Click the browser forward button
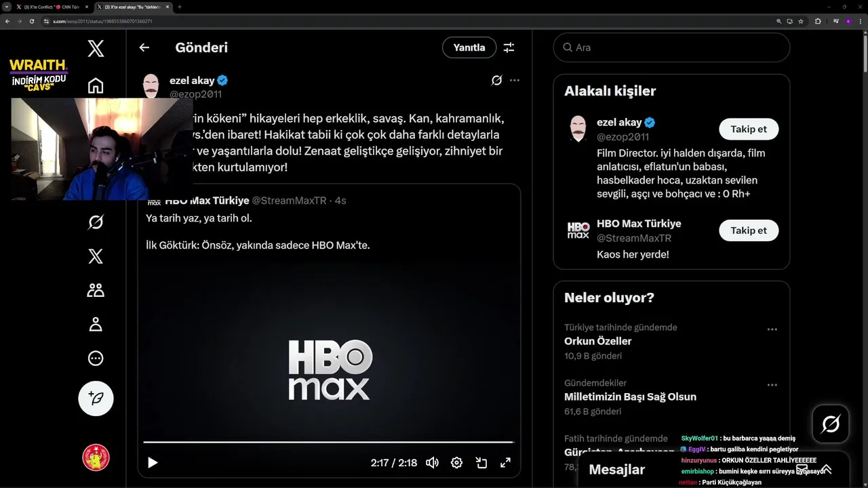The image size is (868, 488). click(20, 21)
